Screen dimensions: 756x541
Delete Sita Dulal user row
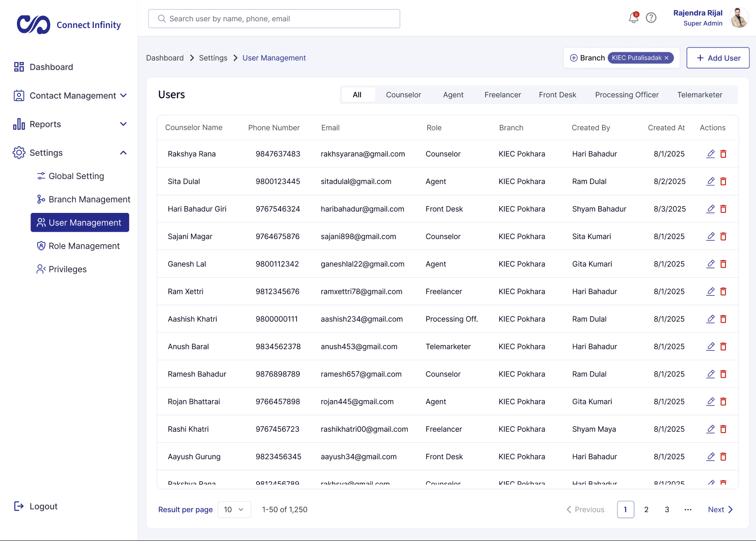tap(723, 181)
